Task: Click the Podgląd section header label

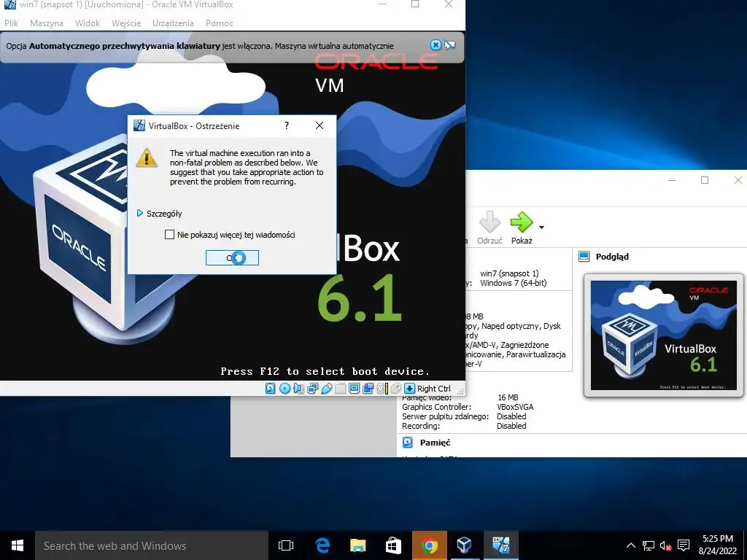Action: click(612, 257)
